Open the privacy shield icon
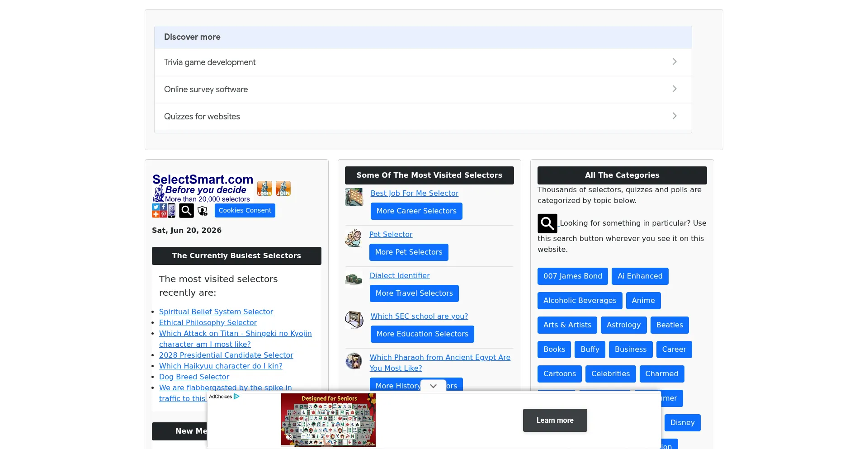The width and height of the screenshot is (868, 449). (x=203, y=211)
